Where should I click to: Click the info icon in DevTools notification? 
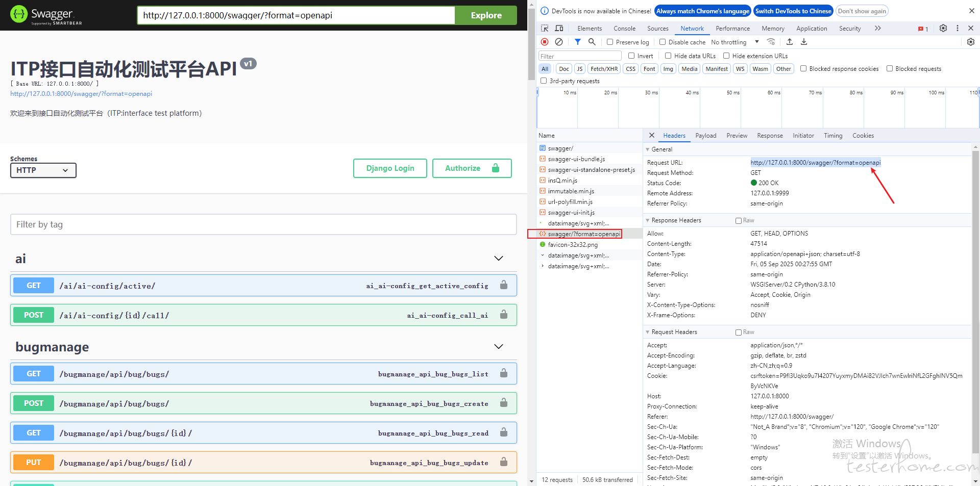coord(545,11)
